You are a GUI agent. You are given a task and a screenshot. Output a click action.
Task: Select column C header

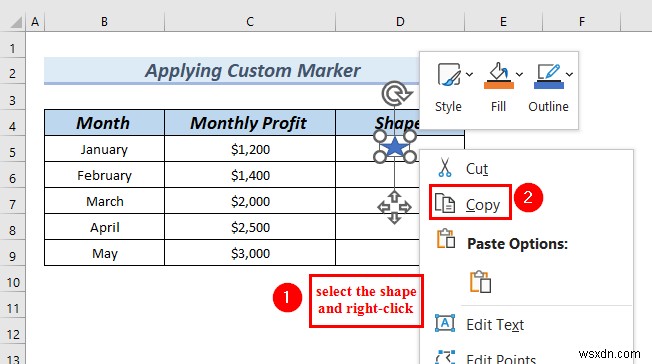click(x=250, y=22)
